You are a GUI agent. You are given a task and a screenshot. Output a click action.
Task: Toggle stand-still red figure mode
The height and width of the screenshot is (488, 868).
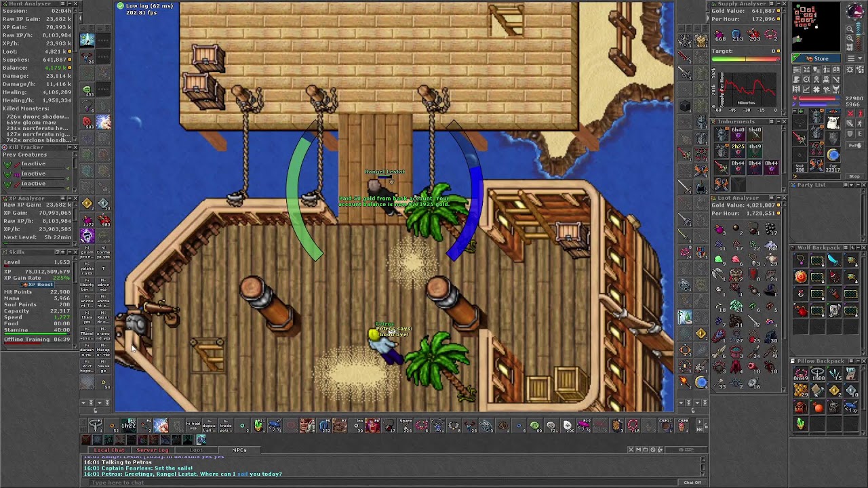860,113
